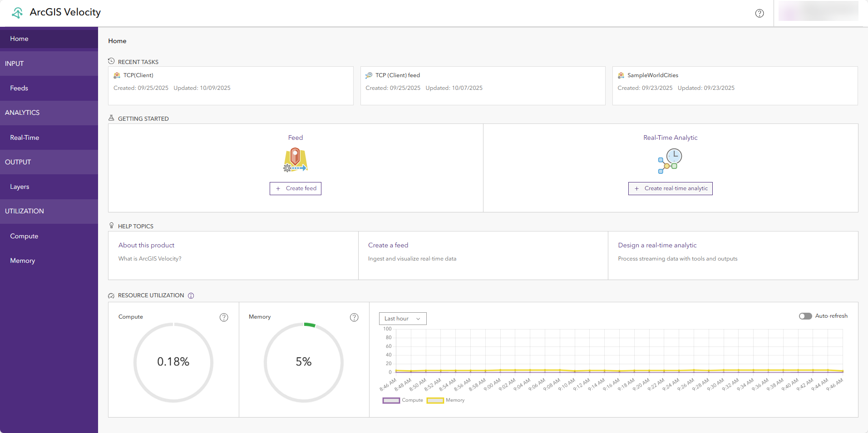
Task: Open the Design a real-time analytic link
Action: pyautogui.click(x=657, y=245)
